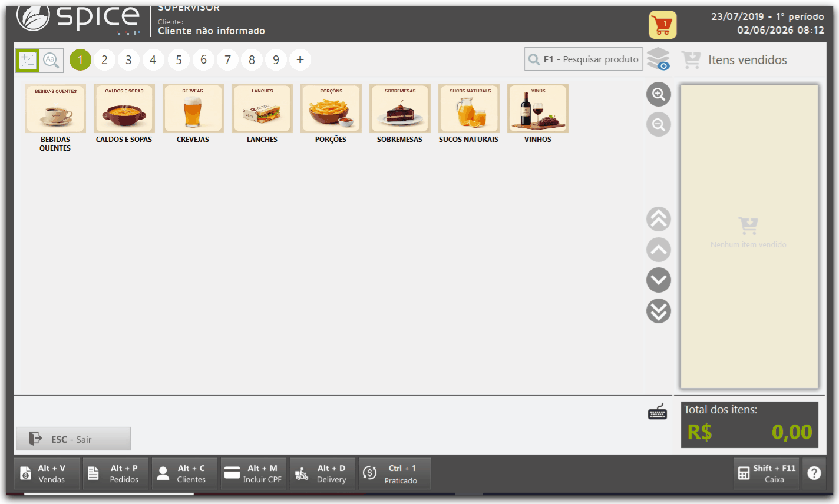
Task: Click the ESC - Sair exit button
Action: point(73,439)
